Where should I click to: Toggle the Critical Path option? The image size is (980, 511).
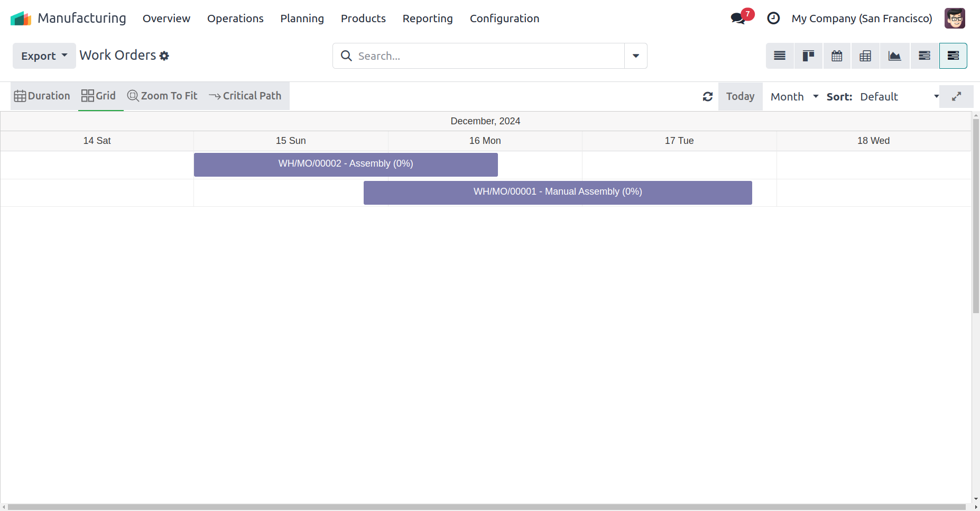click(x=245, y=96)
